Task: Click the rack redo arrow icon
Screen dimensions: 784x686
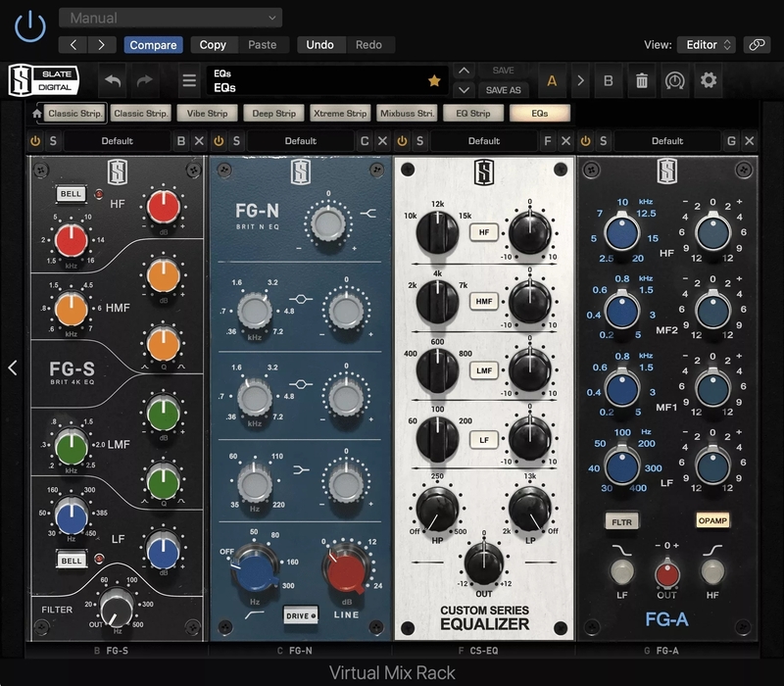Action: [x=144, y=80]
